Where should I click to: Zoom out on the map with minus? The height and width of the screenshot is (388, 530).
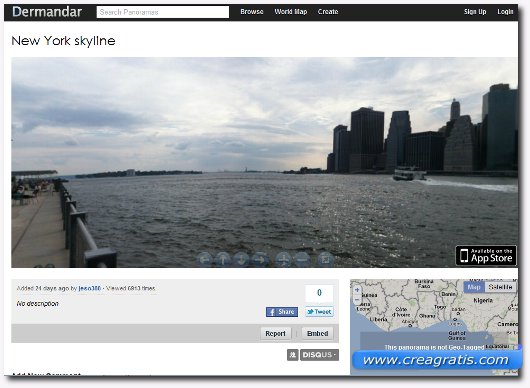[x=357, y=300]
